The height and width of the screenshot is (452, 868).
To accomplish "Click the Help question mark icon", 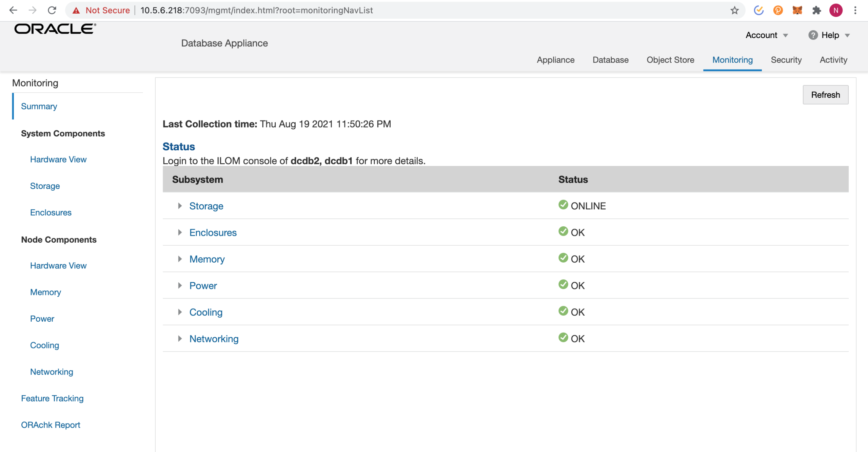I will coord(813,35).
